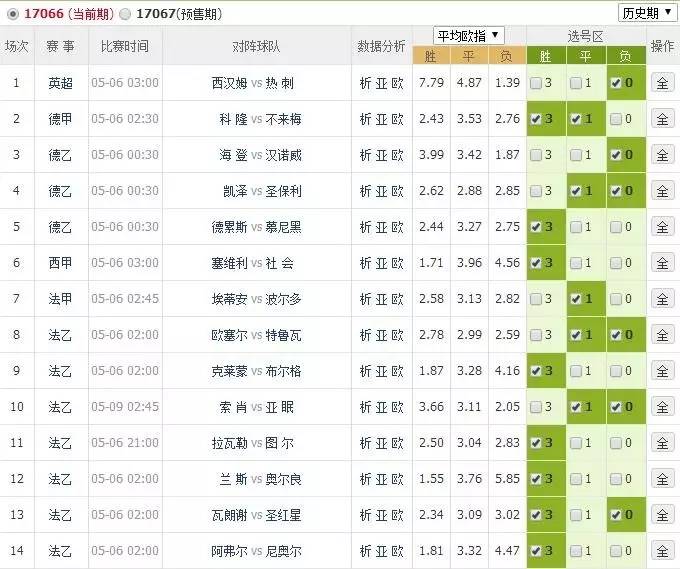Click 全 button for match 10 索肖
This screenshot has height=569, width=680.
pyautogui.click(x=662, y=407)
